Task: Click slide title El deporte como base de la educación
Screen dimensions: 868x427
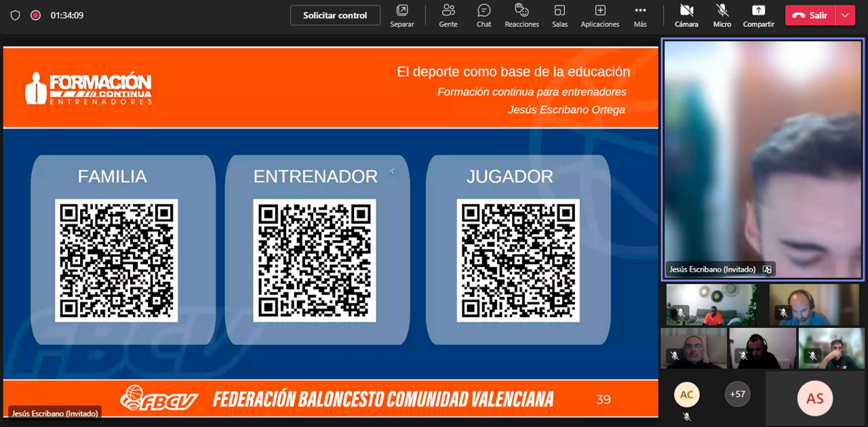Action: [513, 72]
